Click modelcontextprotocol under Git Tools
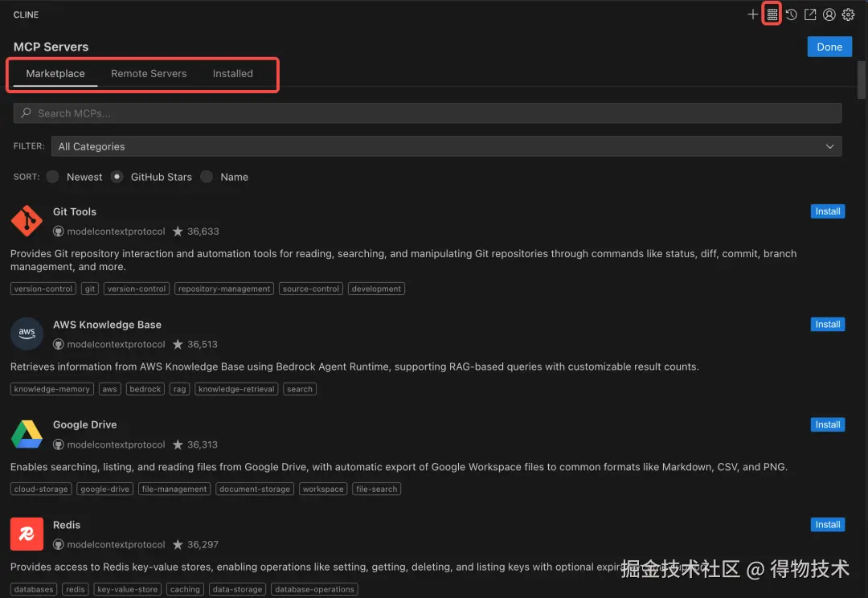The height and width of the screenshot is (598, 868). (117, 231)
